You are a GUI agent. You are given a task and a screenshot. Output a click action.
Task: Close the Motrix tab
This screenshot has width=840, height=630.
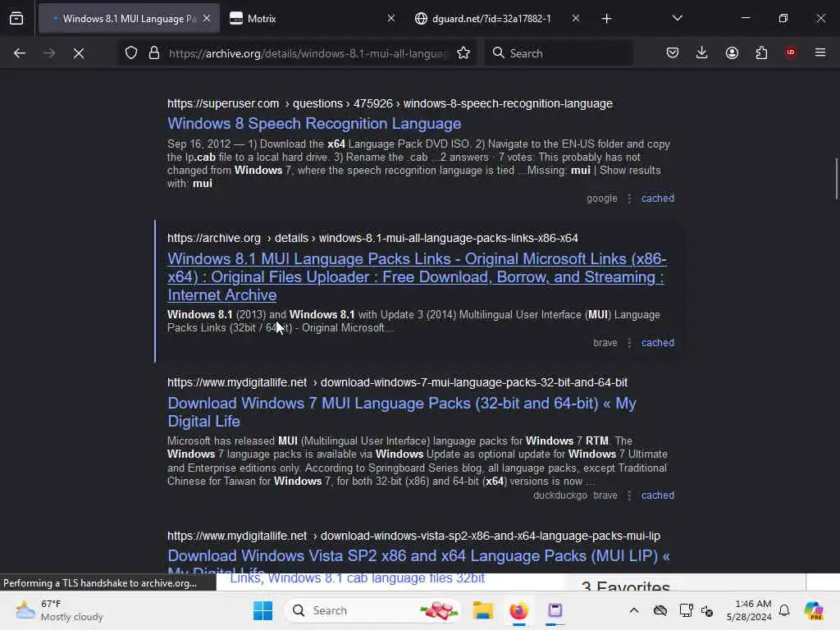(391, 19)
